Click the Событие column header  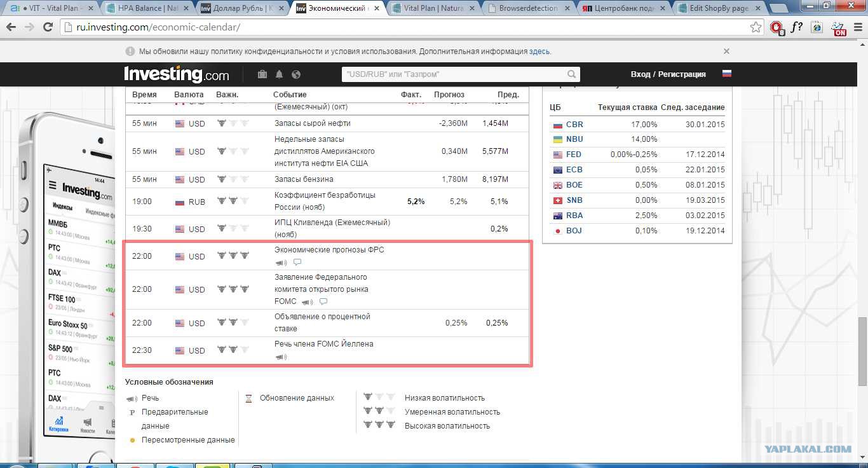tap(290, 95)
